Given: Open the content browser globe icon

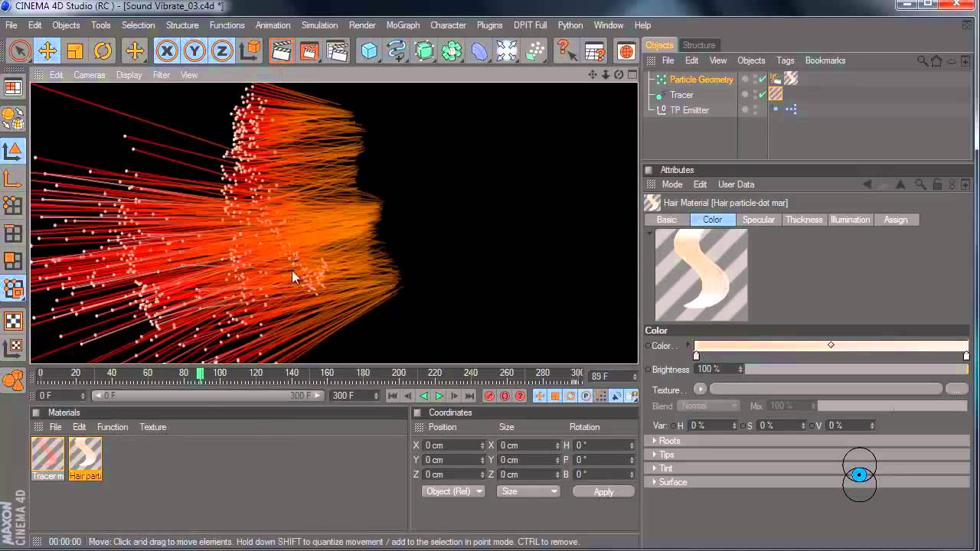Looking at the screenshot, I should tap(626, 51).
